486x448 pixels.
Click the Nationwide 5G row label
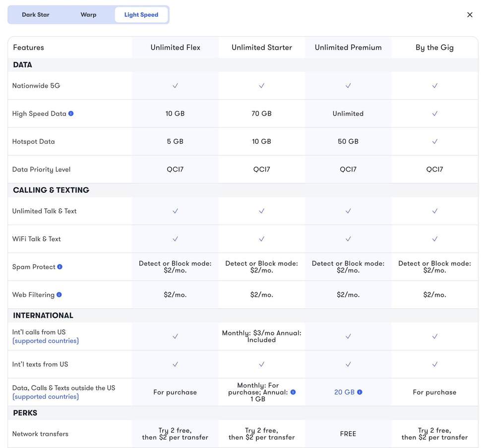pos(36,86)
